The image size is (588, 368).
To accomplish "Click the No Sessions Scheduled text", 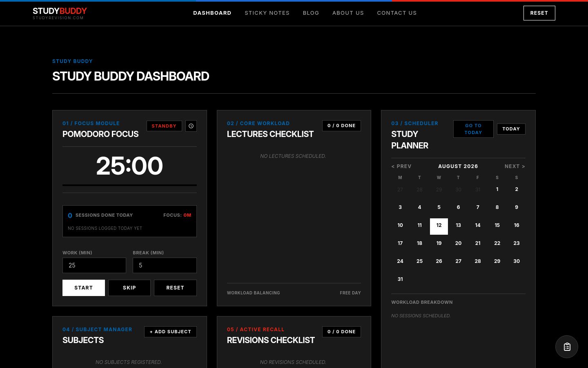I will (x=421, y=316).
